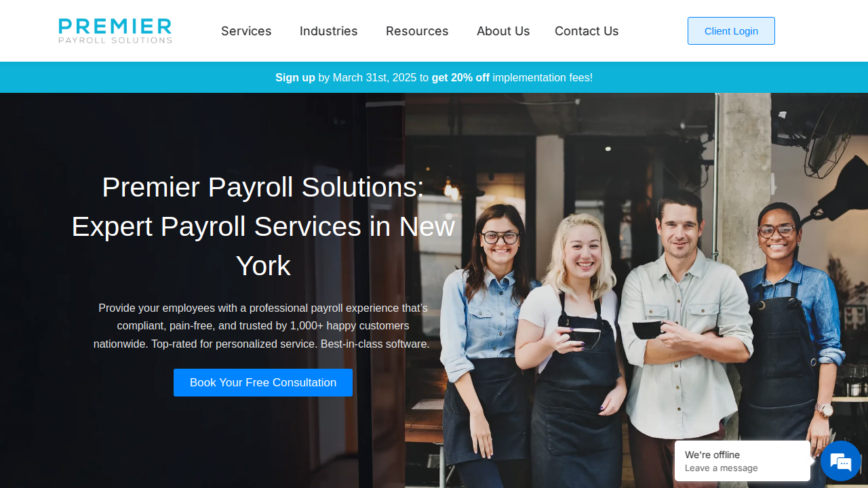Book Your Free Consultation button
This screenshot has height=488, width=868.
263,382
